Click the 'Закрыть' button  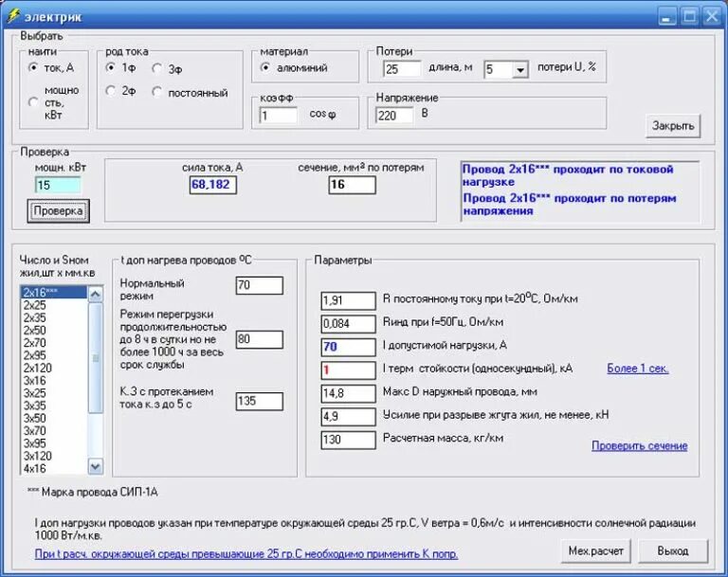coord(673,126)
